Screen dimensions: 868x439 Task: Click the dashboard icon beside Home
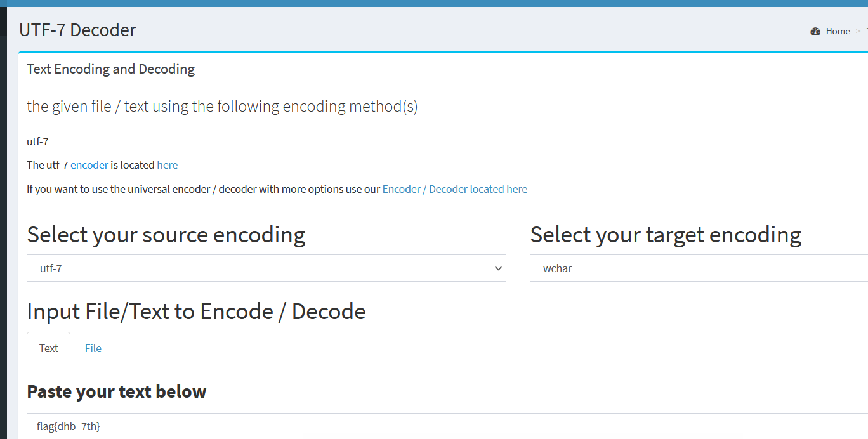[815, 31]
